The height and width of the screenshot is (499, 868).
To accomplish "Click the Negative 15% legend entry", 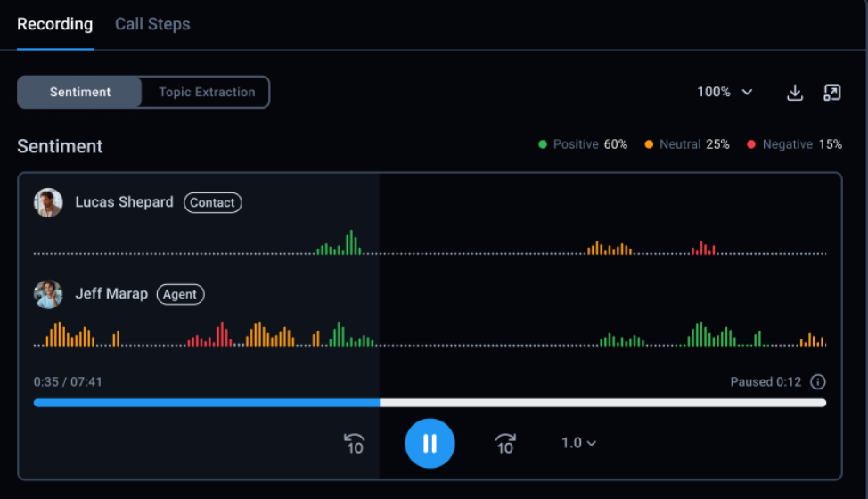I will [794, 144].
